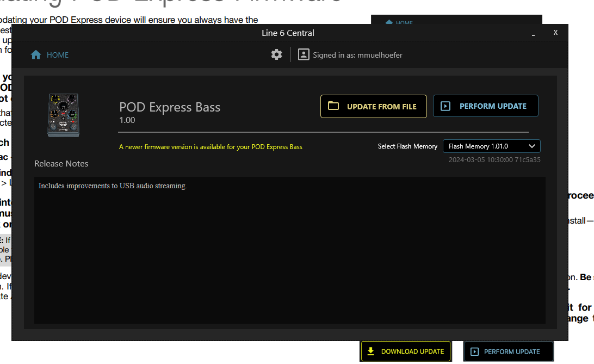Image resolution: width=594 pixels, height=364 pixels.
Task: Click the user account profile icon
Action: (304, 54)
